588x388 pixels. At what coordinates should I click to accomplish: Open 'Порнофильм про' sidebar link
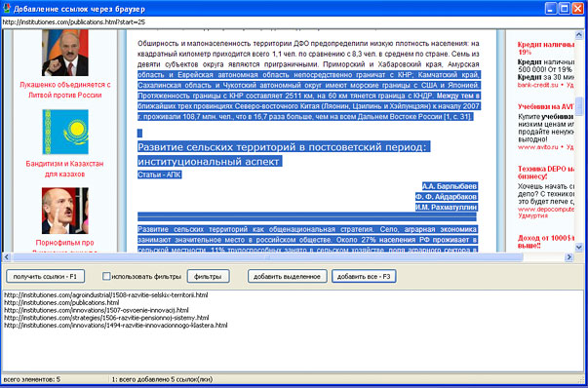(65, 243)
